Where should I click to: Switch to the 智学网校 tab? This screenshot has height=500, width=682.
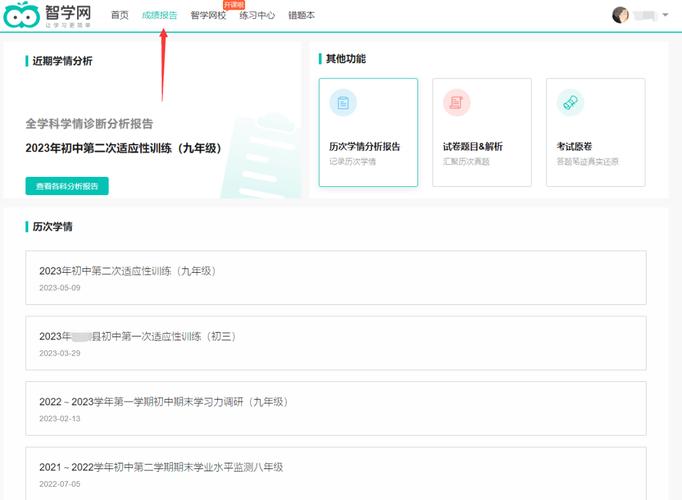[x=207, y=16]
